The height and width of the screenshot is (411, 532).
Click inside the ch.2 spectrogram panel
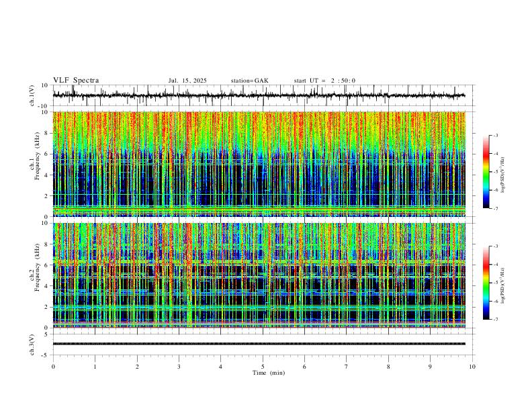point(259,275)
